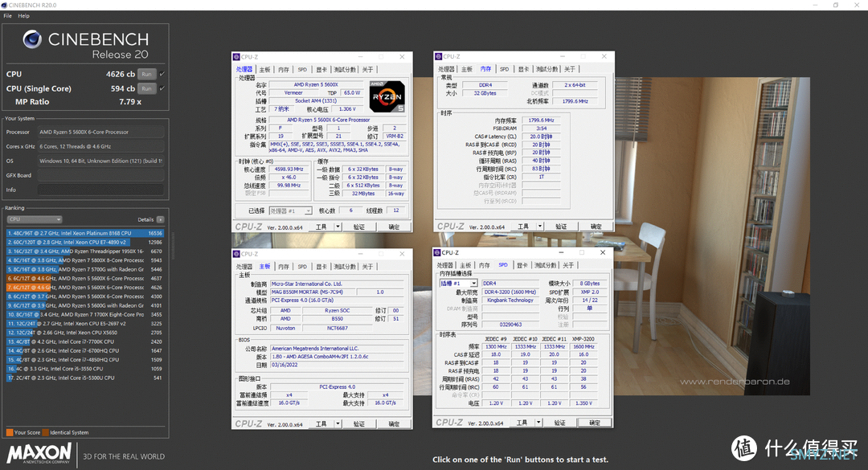
Task: Select Xeon CPU X5650 ranking row
Action: coord(84,332)
